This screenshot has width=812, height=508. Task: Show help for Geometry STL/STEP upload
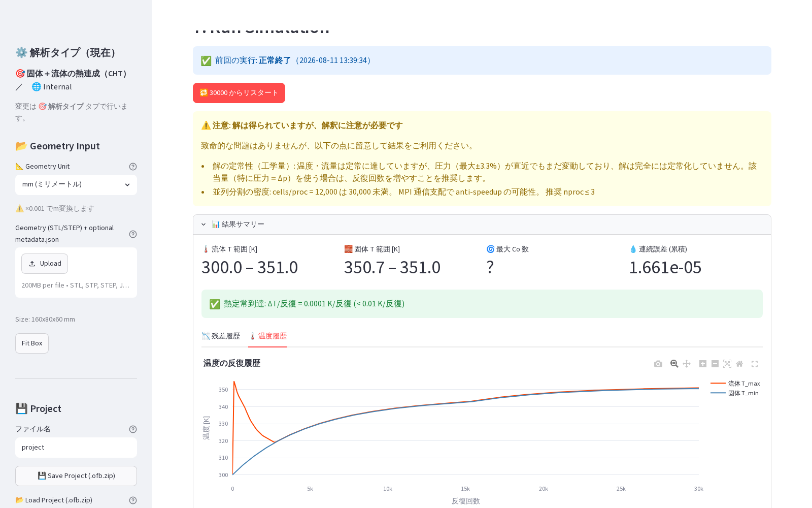(x=133, y=234)
